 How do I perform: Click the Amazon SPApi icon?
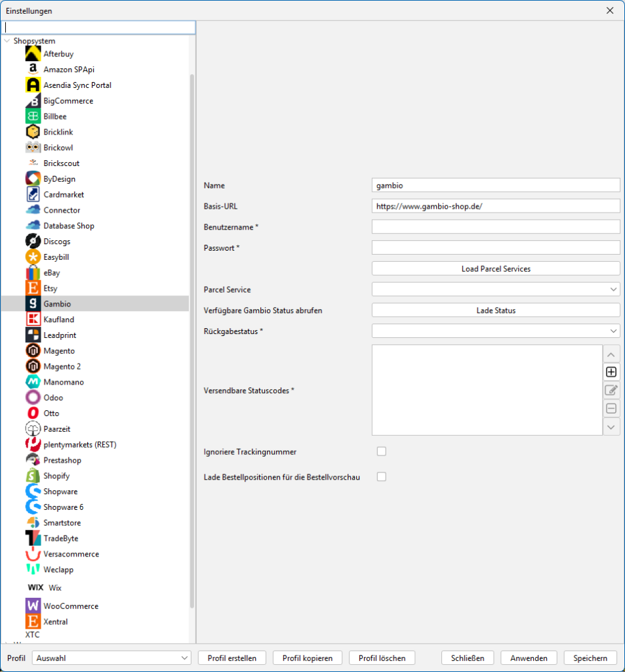pos(33,69)
